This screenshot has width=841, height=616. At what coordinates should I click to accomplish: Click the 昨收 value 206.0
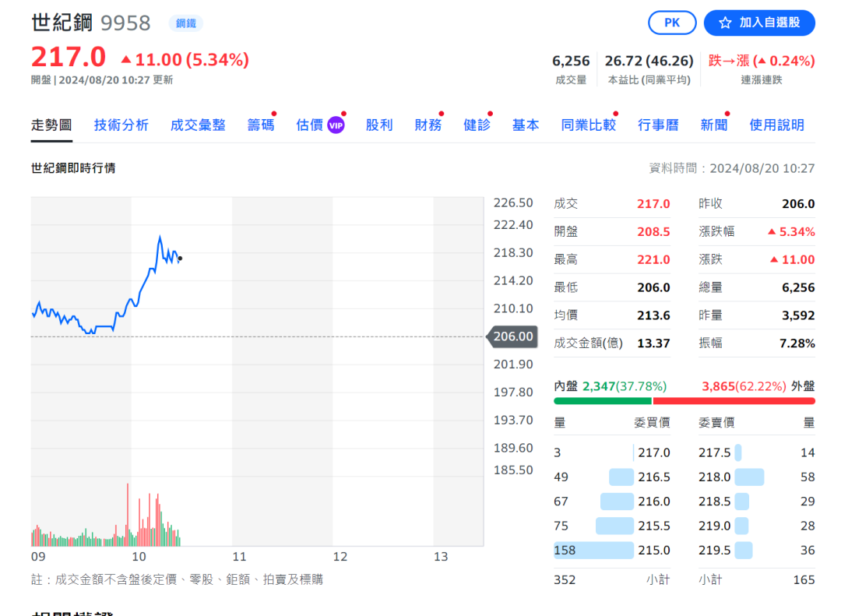click(x=799, y=204)
